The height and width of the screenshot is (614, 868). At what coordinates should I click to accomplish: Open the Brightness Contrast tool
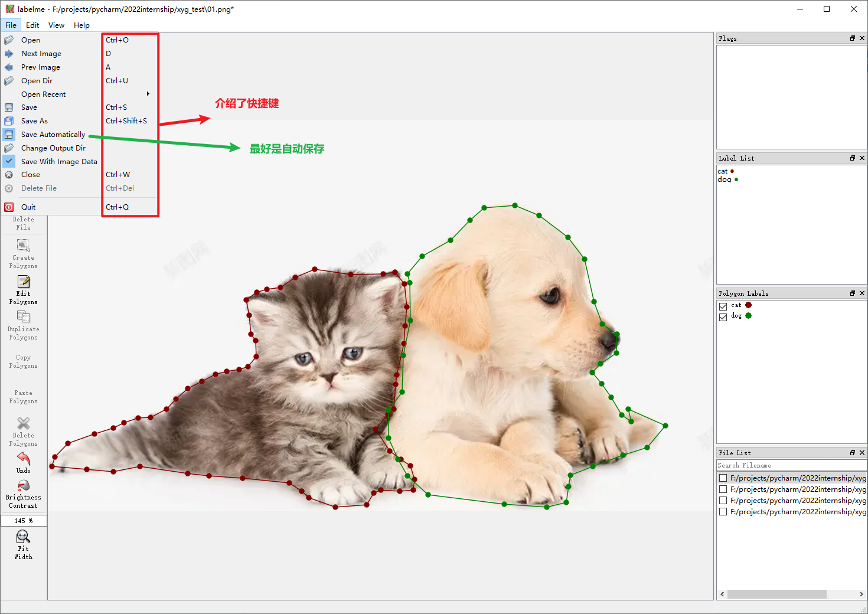(23, 486)
